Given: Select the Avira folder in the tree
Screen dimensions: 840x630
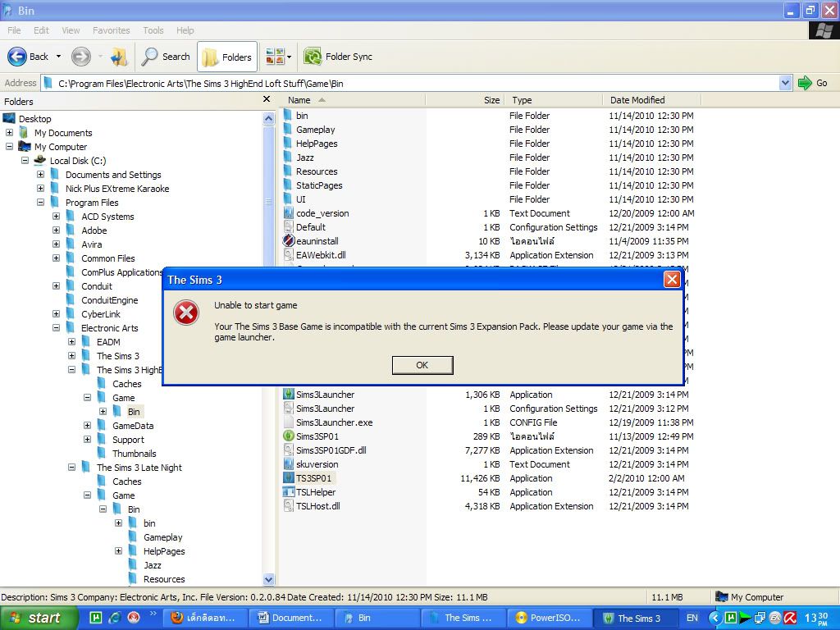Looking at the screenshot, I should (91, 244).
